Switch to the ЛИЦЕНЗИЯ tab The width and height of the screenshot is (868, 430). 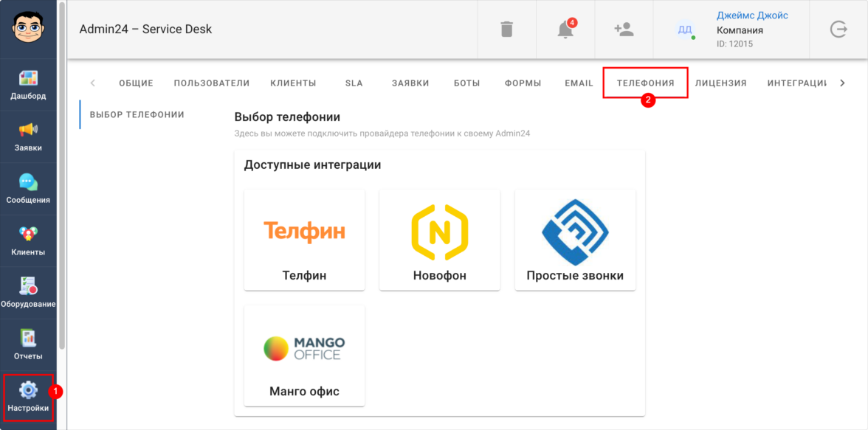(x=720, y=83)
